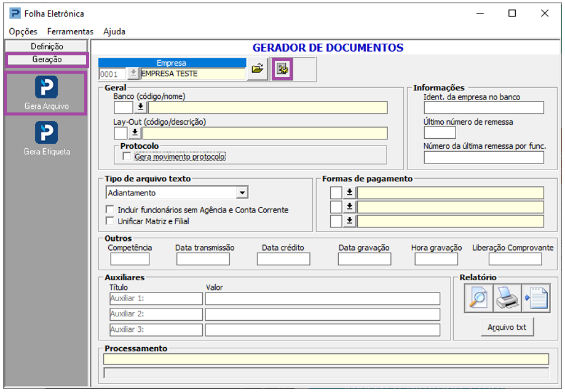Switch to the Definição tab
565x392 pixels.
pyautogui.click(x=47, y=47)
